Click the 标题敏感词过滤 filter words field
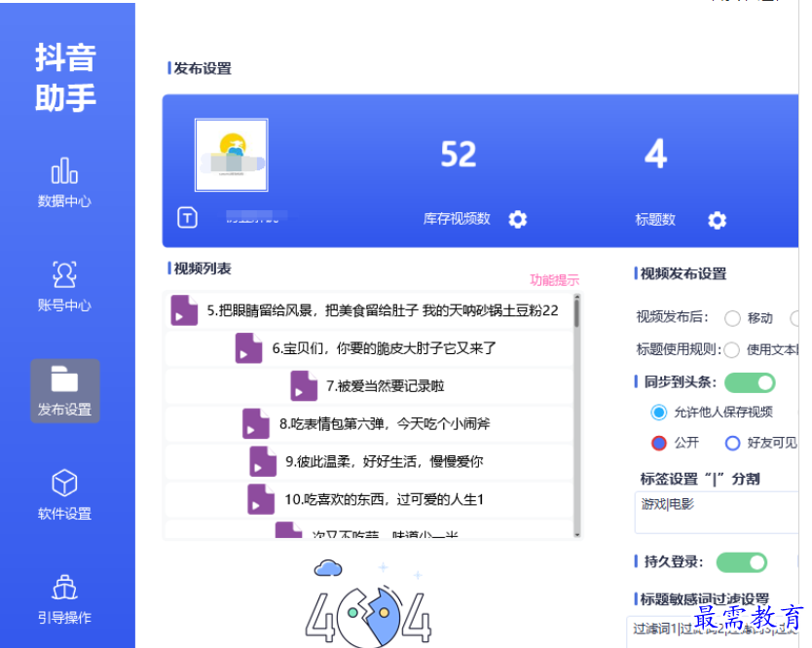 [x=713, y=630]
